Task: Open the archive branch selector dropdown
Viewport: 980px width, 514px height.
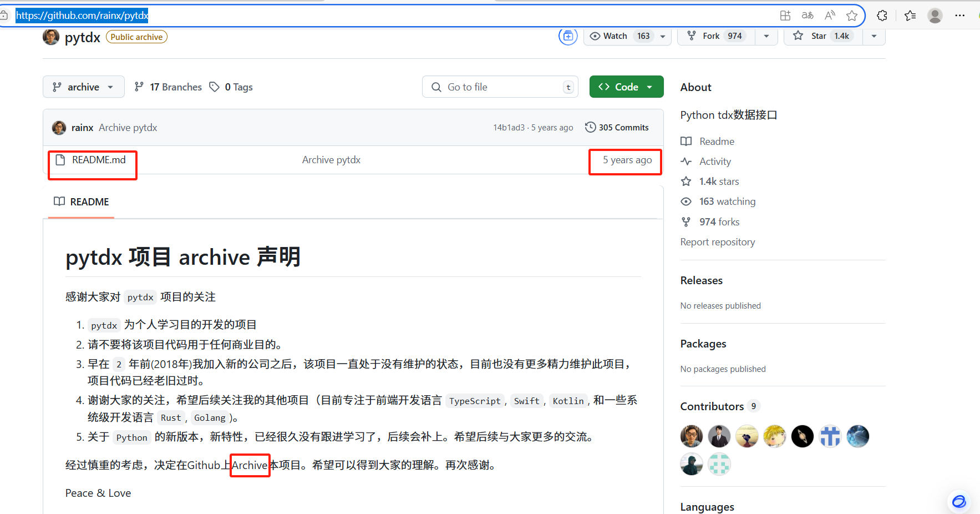Action: point(84,87)
